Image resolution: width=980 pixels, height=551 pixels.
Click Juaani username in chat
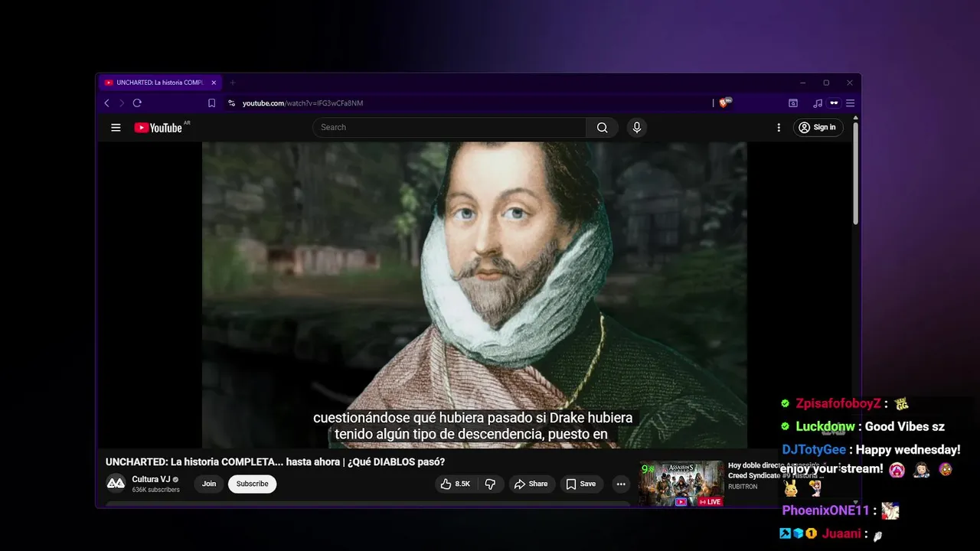(x=841, y=533)
